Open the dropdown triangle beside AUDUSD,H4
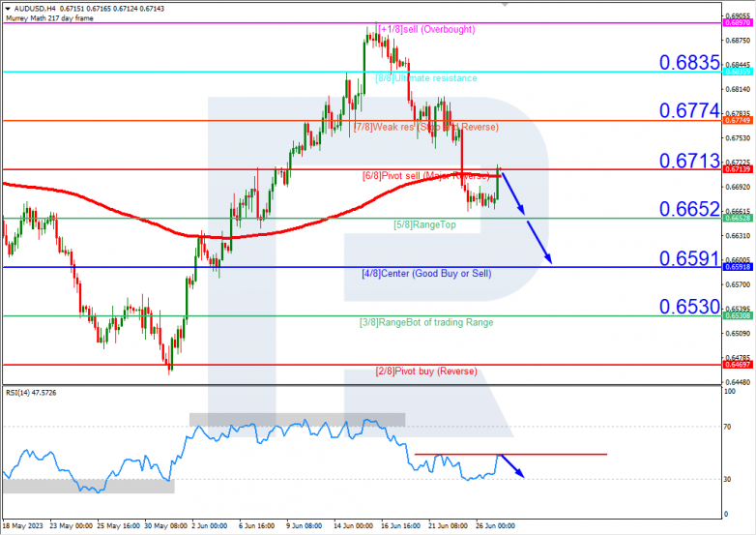The height and width of the screenshot is (535, 756). coord(8,9)
